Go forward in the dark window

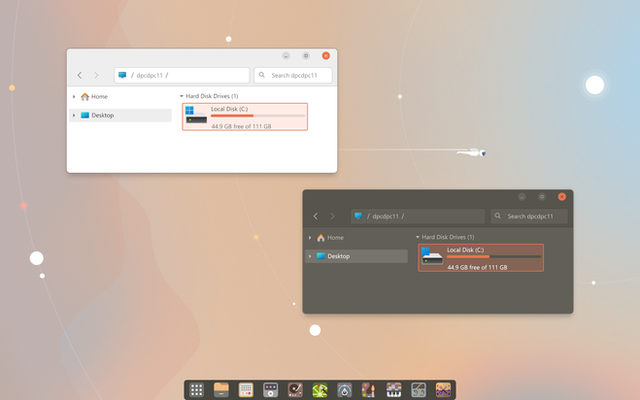[332, 216]
